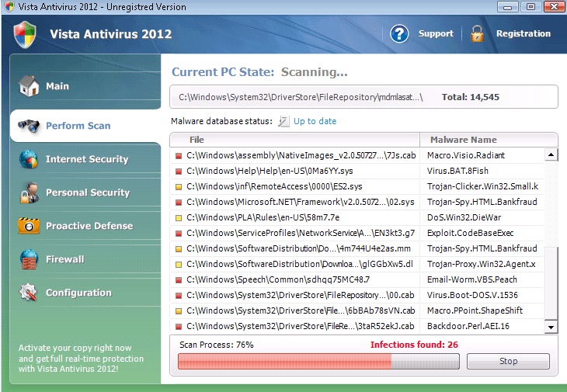Minimize the Vista Antivirus 2012 window
This screenshot has height=392, width=567.
[508, 6]
